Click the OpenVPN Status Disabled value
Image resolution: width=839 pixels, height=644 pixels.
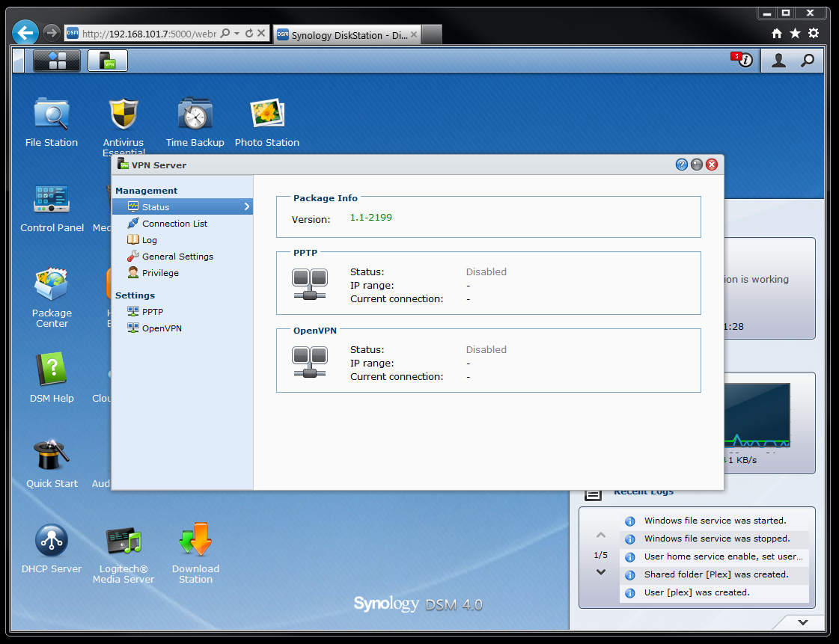[486, 350]
